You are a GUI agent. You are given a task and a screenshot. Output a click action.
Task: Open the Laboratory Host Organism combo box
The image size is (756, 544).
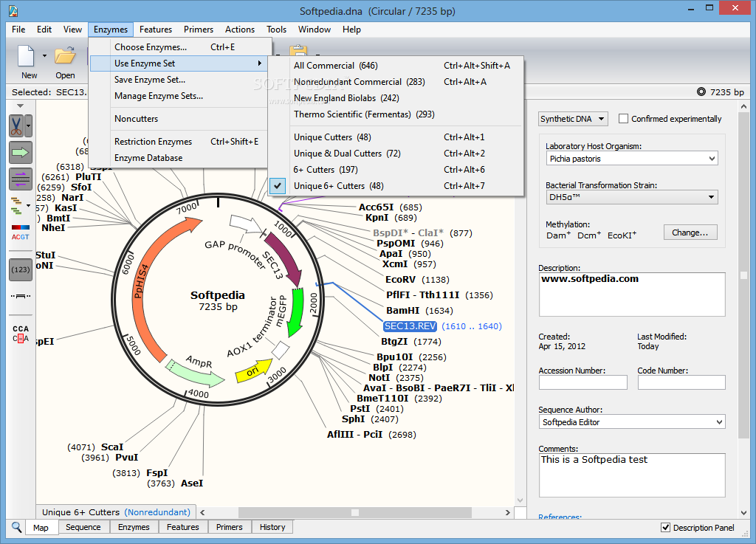(x=632, y=159)
